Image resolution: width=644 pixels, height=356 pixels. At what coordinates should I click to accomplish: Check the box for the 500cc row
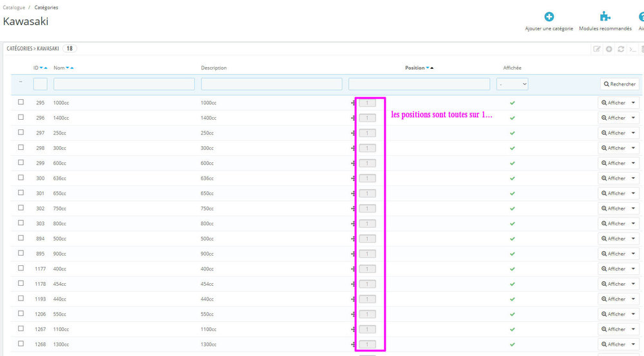click(x=21, y=238)
